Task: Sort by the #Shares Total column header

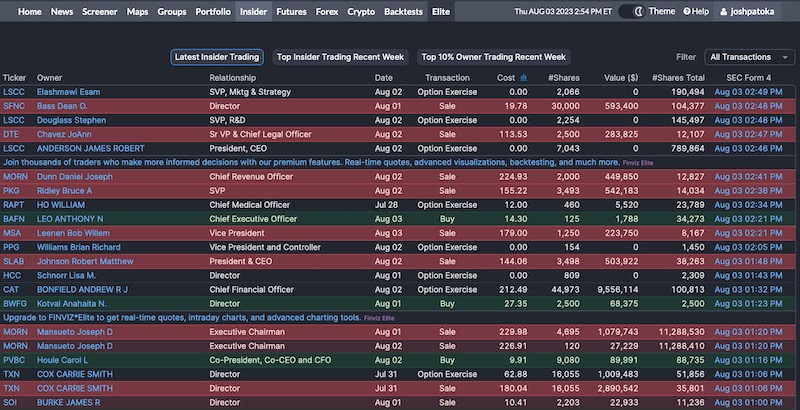Action: [678, 78]
